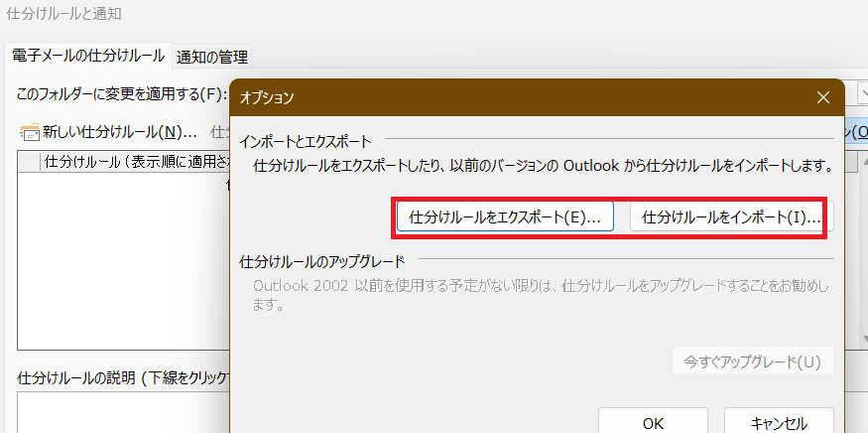The height and width of the screenshot is (433, 868).
Task: Close the オプション dialog with X
Action: pyautogui.click(x=822, y=97)
